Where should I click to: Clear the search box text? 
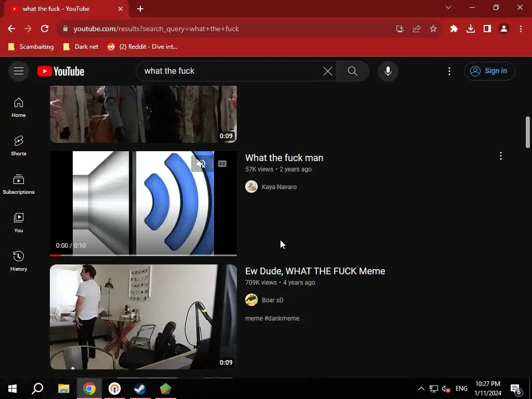pos(327,71)
